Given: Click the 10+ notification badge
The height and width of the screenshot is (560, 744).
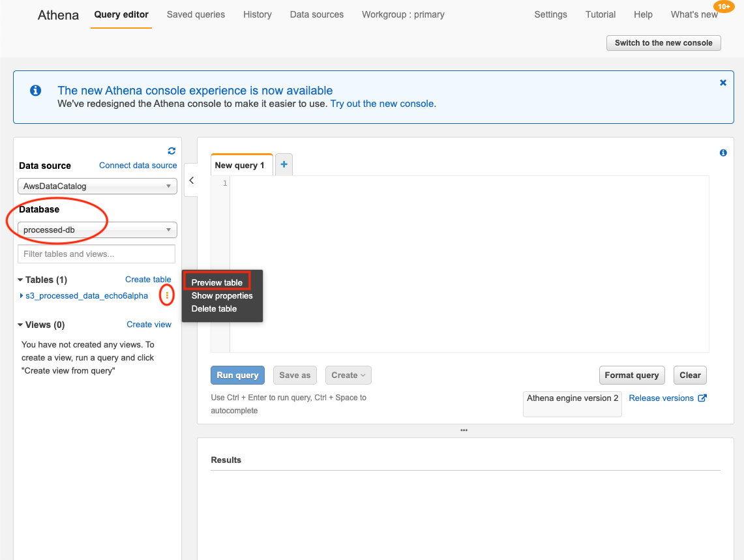Looking at the screenshot, I should pos(723,7).
